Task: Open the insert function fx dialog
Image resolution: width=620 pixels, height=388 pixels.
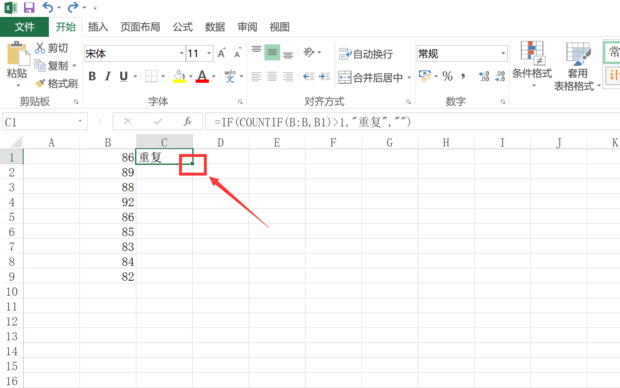Action: [x=187, y=121]
